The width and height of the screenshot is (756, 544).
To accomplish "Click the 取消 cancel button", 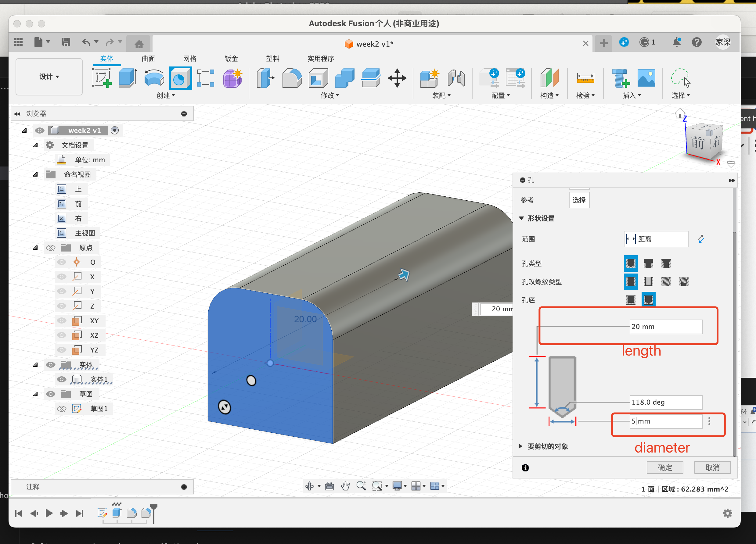I will click(712, 467).
